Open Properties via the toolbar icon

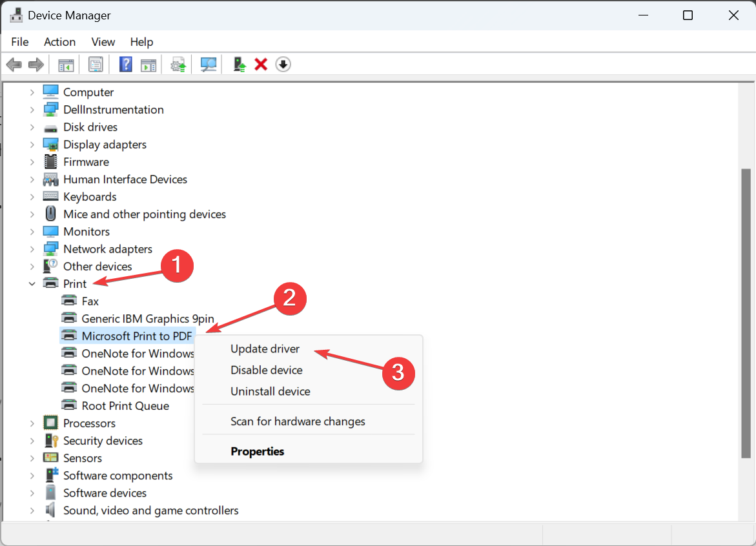(96, 65)
